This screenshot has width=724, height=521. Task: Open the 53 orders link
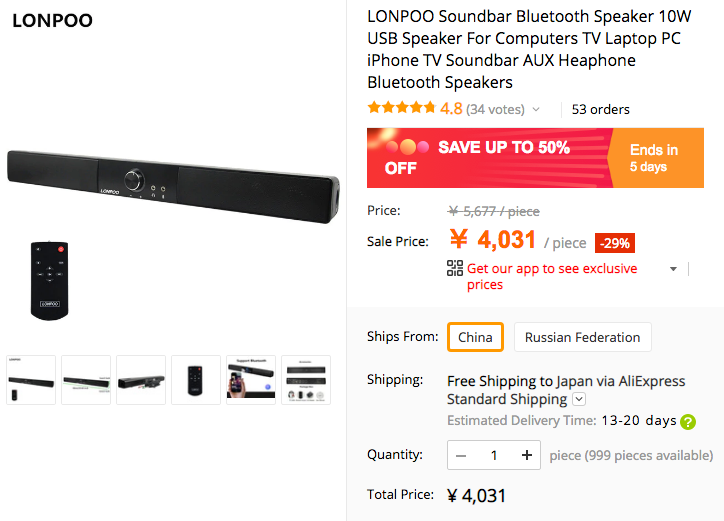tap(600, 109)
